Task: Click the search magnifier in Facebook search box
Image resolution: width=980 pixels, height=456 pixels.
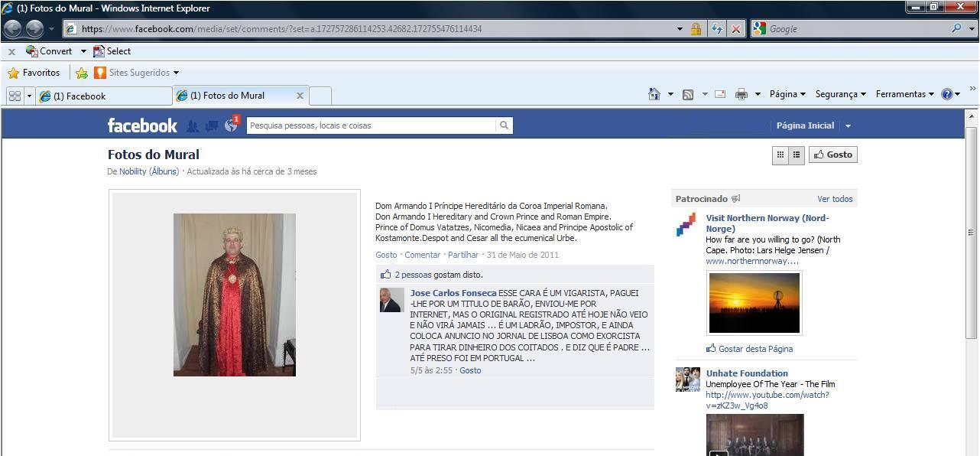Action: tap(504, 125)
